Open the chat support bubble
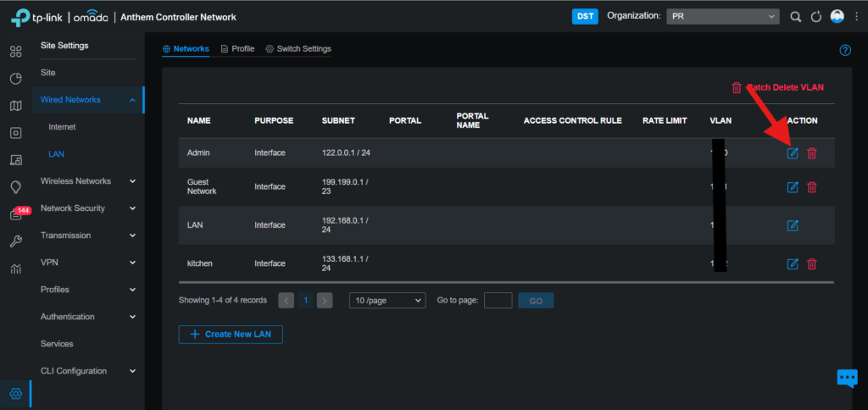The image size is (868, 410). pyautogui.click(x=847, y=378)
